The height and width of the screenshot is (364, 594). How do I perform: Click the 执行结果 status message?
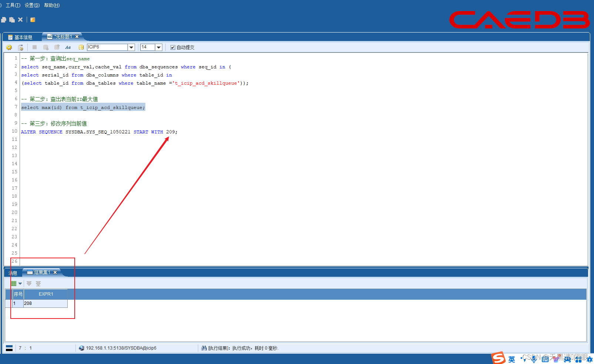(243, 348)
